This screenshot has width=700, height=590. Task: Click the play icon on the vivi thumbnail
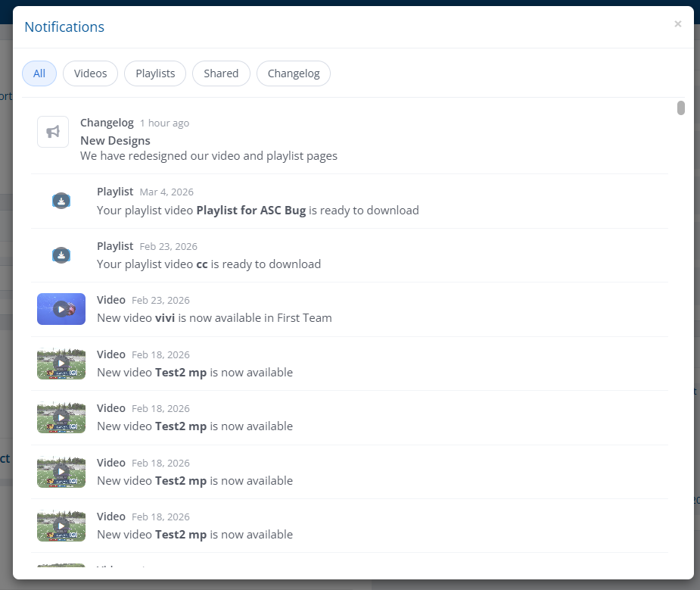coord(61,309)
